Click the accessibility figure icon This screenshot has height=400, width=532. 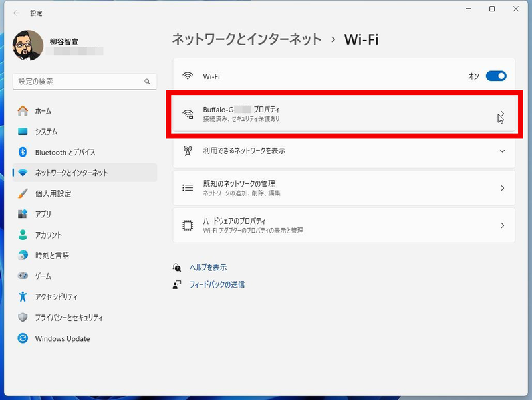[x=23, y=296]
